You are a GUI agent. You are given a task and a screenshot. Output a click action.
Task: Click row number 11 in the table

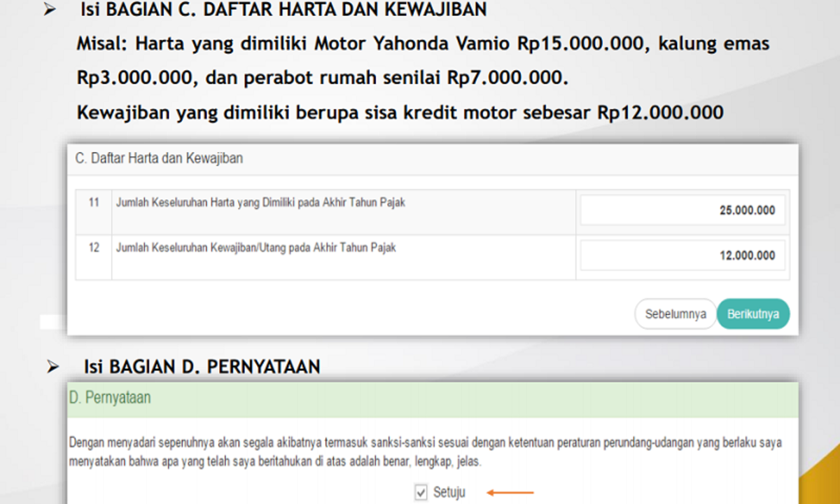click(x=94, y=203)
